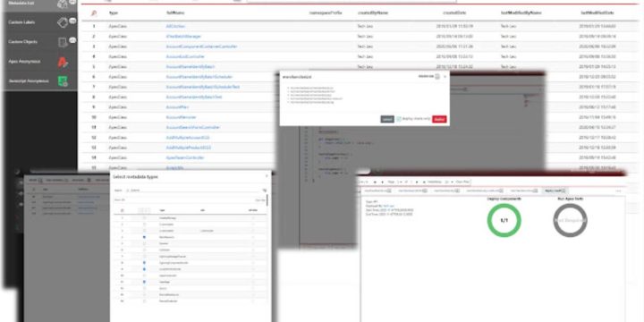The width and height of the screenshot is (644, 322).
Task: Open the AccountPlan link in row 9
Action: (177, 107)
